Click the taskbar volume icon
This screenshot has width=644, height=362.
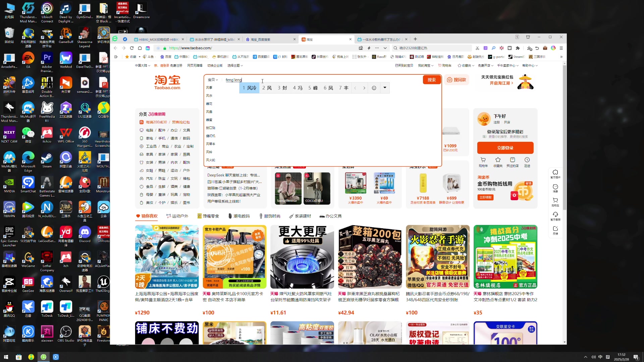point(593,357)
